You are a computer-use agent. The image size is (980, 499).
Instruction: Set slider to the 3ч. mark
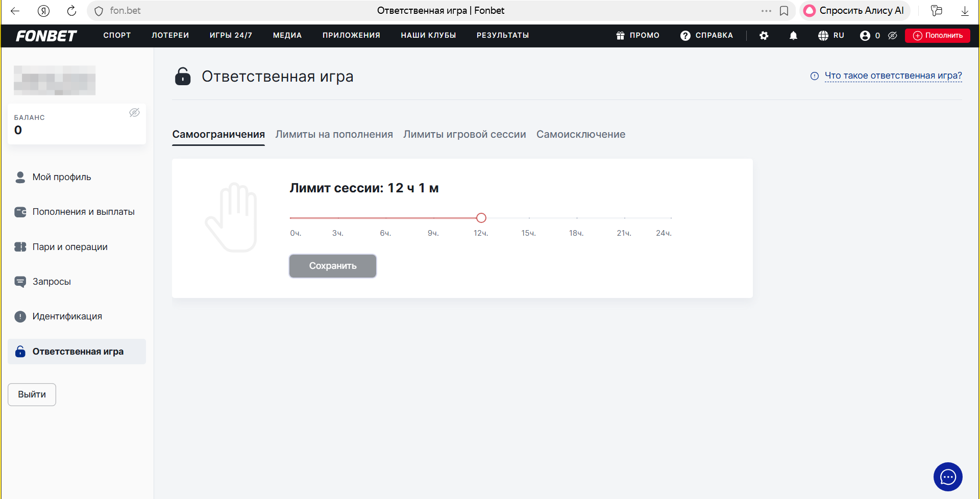point(338,218)
